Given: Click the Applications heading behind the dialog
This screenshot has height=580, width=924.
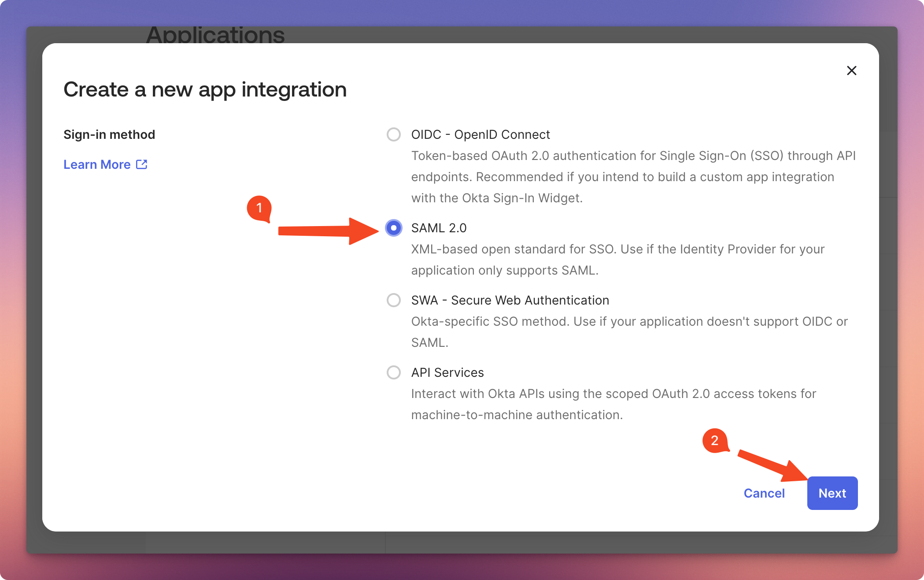Looking at the screenshot, I should click(x=215, y=34).
